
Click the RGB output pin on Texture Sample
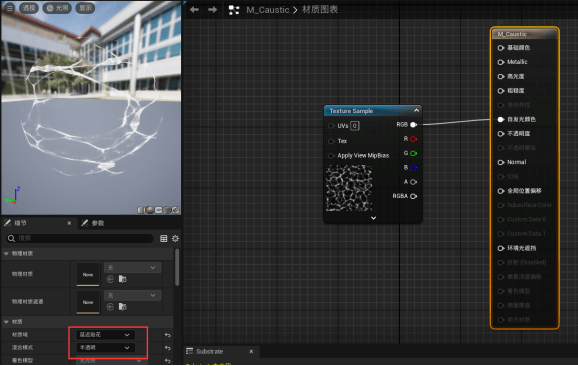(x=414, y=125)
